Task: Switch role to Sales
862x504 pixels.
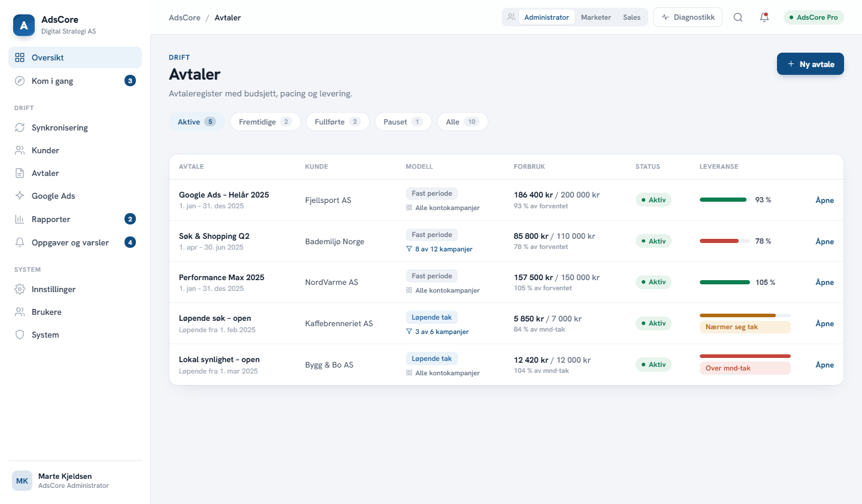Action: point(632,17)
